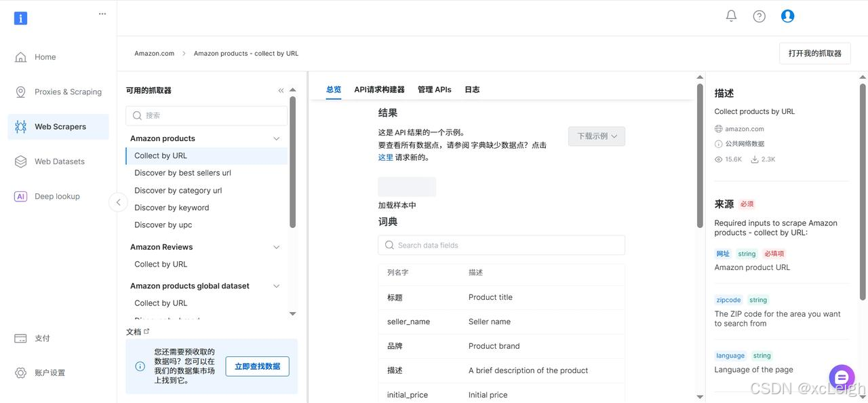Switch to the 总览 tab
Screen dimensions: 868x403
(x=334, y=90)
